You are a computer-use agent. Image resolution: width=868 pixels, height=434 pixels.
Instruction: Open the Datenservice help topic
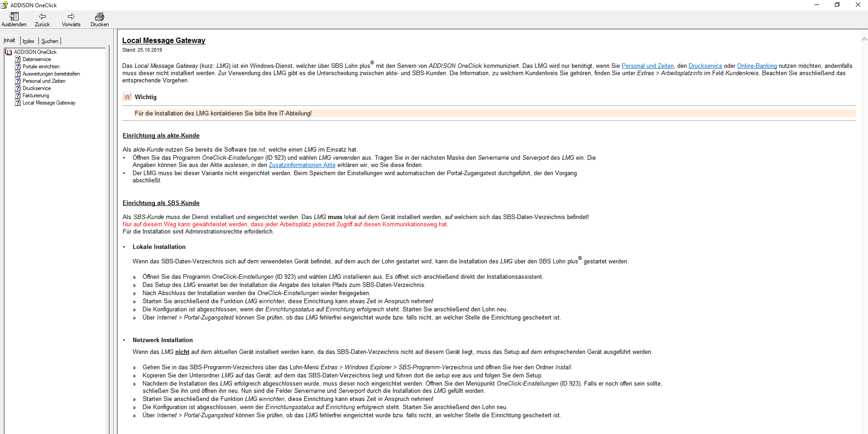point(37,59)
